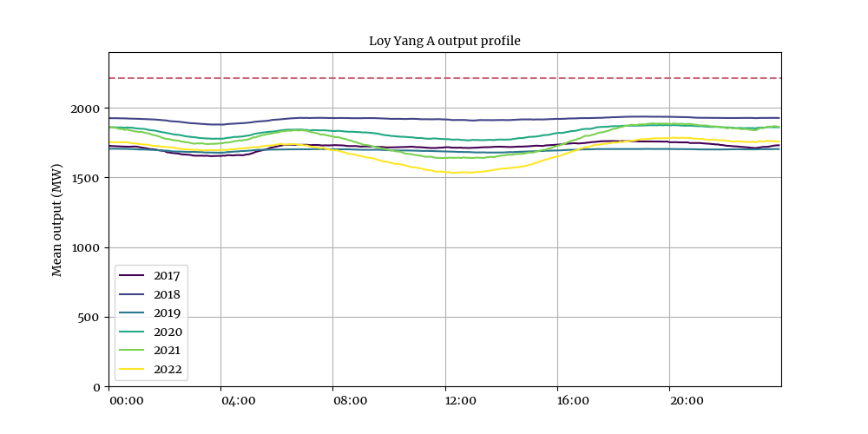Click the light green 2021 legend line
Image resolution: width=868 pixels, height=434 pixels.
(x=132, y=351)
